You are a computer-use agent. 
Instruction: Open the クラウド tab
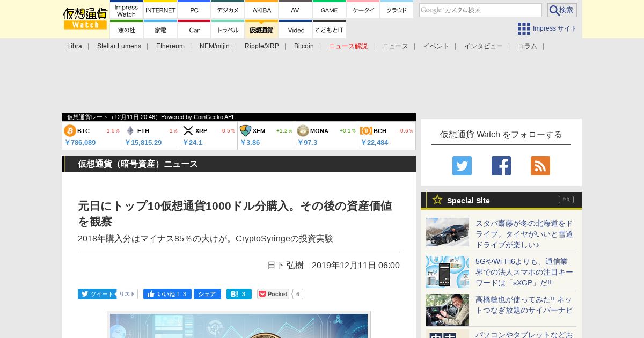tap(397, 10)
